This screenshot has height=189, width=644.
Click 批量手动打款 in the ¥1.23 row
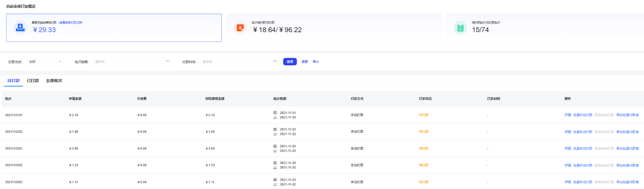click(x=583, y=165)
